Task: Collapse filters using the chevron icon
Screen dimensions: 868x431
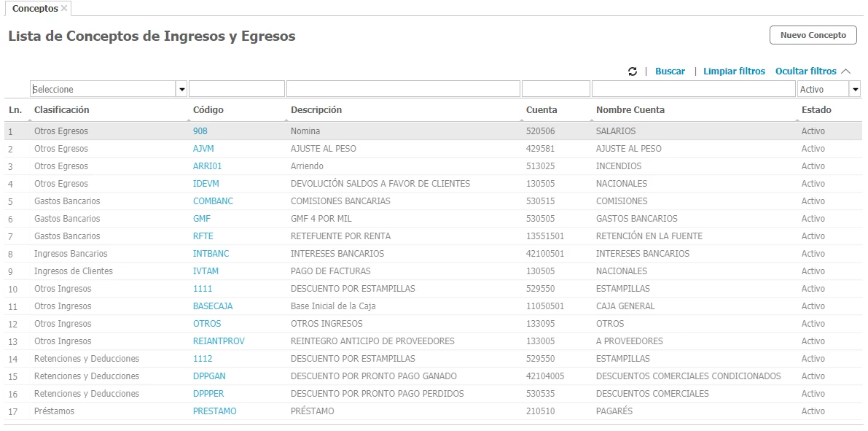Action: pyautogui.click(x=845, y=71)
